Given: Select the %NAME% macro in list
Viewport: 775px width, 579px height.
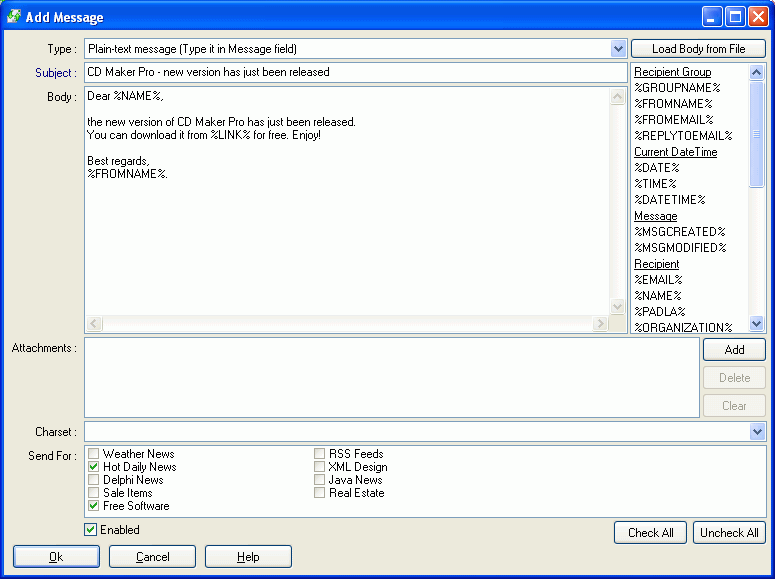Looking at the screenshot, I should (x=658, y=296).
